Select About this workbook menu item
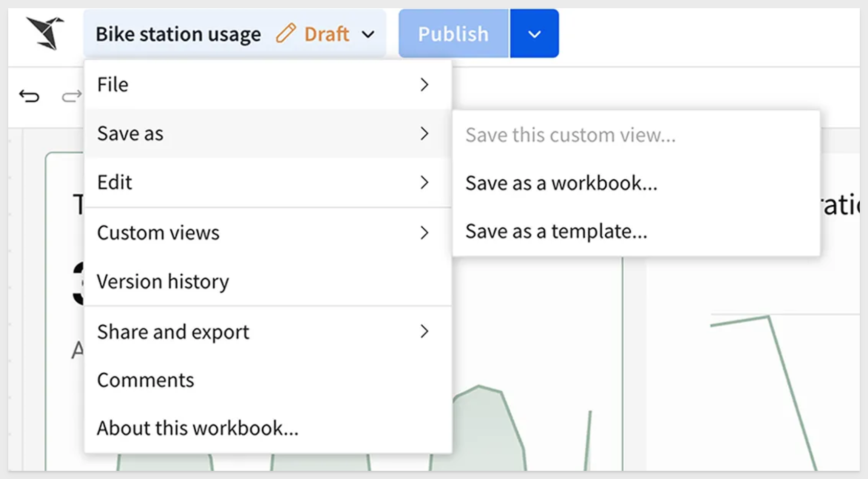Screen dimensions: 868x479 tap(197, 428)
